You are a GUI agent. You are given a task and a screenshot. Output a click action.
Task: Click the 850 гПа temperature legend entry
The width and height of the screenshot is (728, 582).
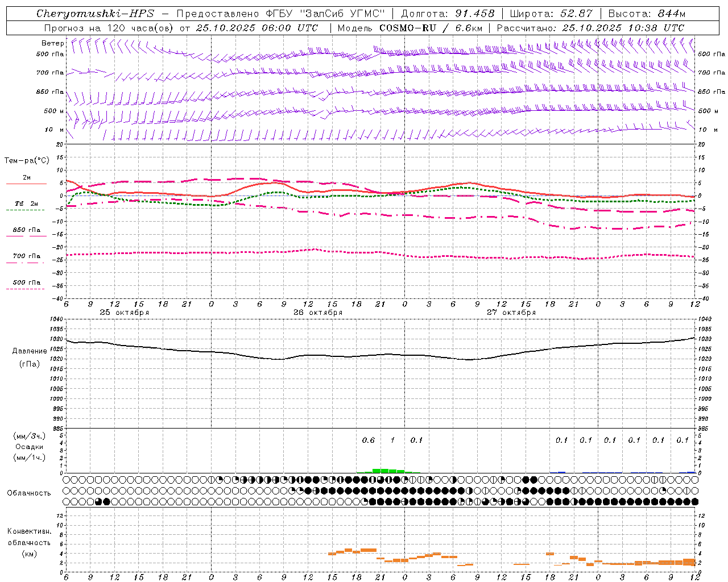pos(27,230)
